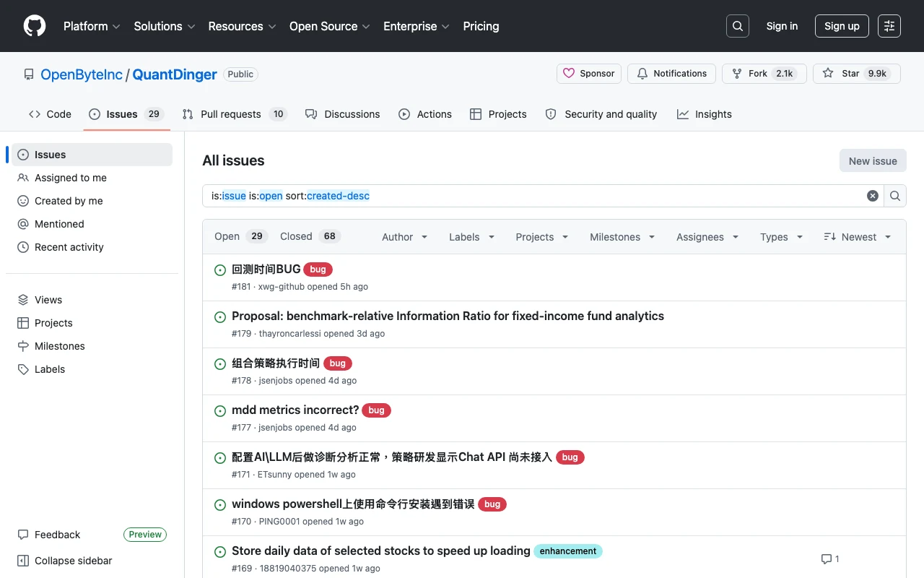924x578 pixels.
Task: Open the Feedback link in the sidebar
Action: click(49, 535)
